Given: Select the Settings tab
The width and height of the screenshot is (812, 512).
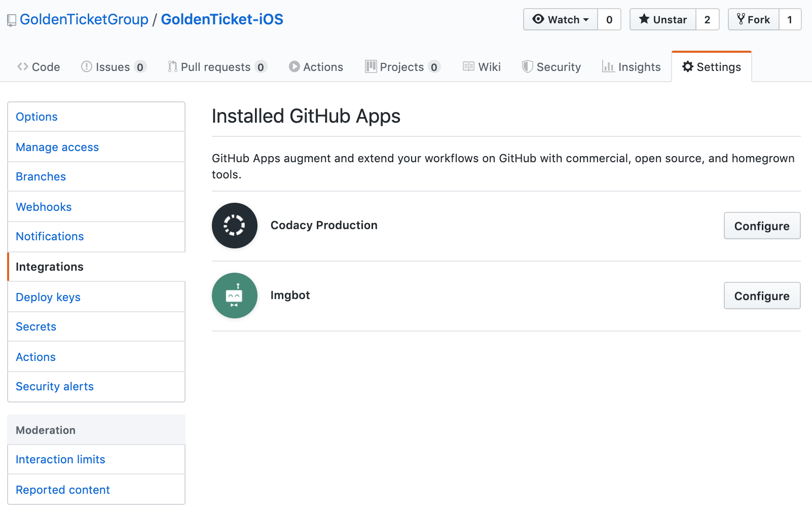Looking at the screenshot, I should 712,67.
